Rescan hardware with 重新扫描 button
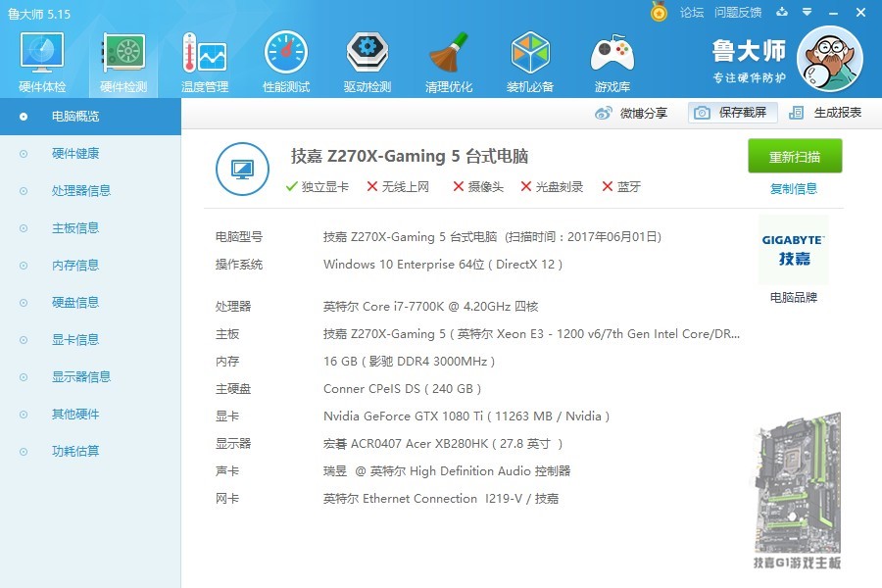This screenshot has height=588, width=882. coord(796,157)
